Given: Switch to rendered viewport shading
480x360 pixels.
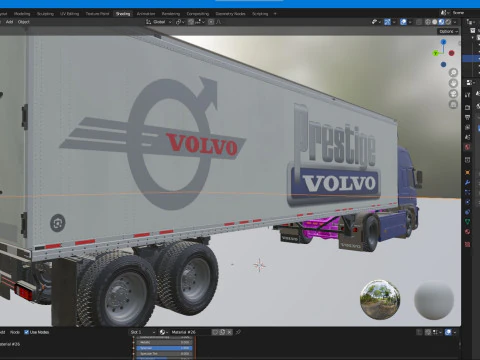Looking at the screenshot, I should [x=448, y=22].
